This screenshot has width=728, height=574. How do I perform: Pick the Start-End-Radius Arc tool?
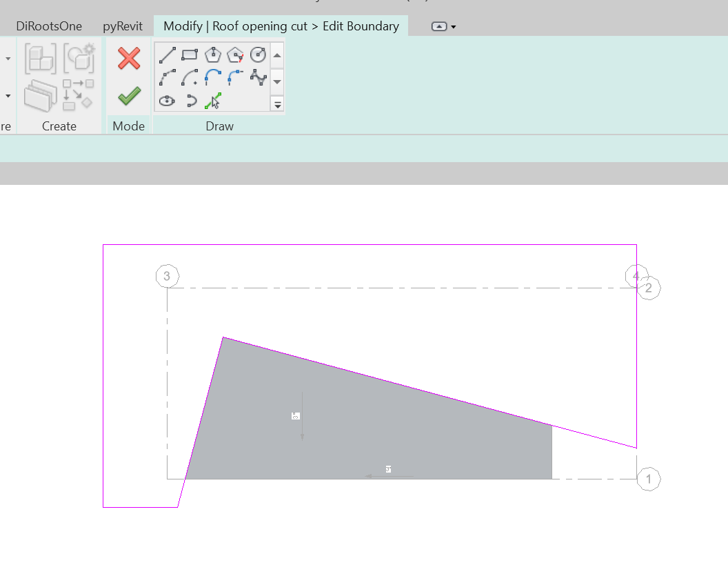[x=166, y=77]
